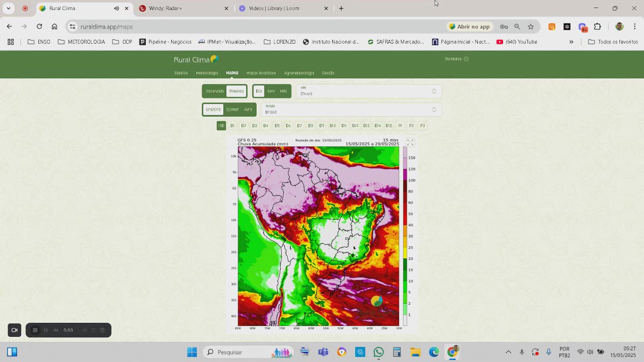The height and width of the screenshot is (362, 644).
Task: Open the tab search dropdown arrow
Action: pos(9,9)
